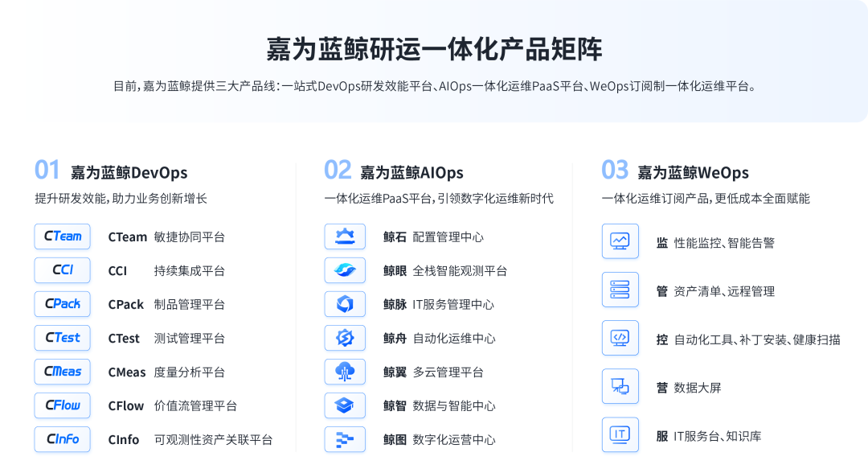Click the 嘉为蓝鲸研运一体化产品矩阵 main title
Image resolution: width=868 pixels, height=473 pixels.
click(x=434, y=49)
